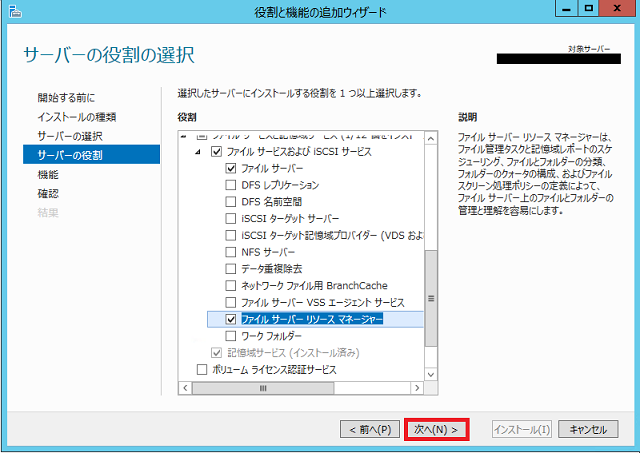Collapse the ファイル サービスおよび iSCSI サービス node

point(197,152)
